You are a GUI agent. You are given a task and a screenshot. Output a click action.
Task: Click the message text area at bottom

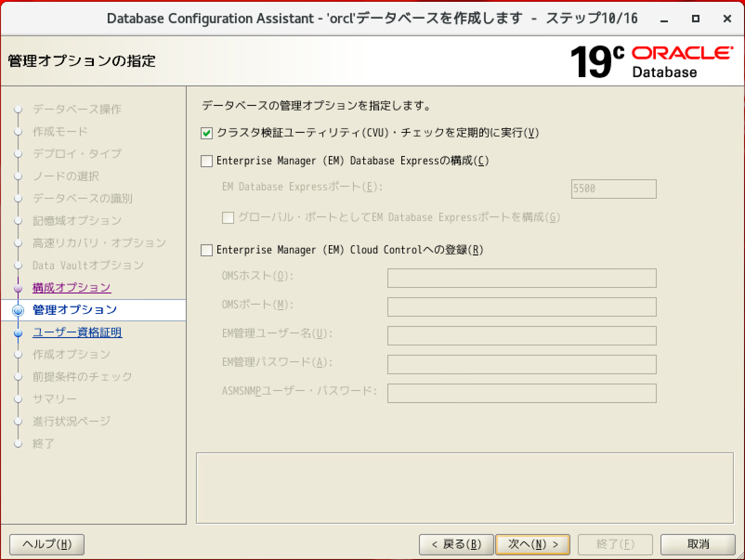[464, 488]
